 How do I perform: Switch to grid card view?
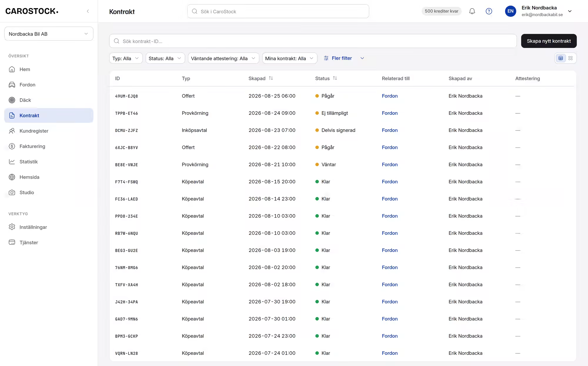[570, 58]
